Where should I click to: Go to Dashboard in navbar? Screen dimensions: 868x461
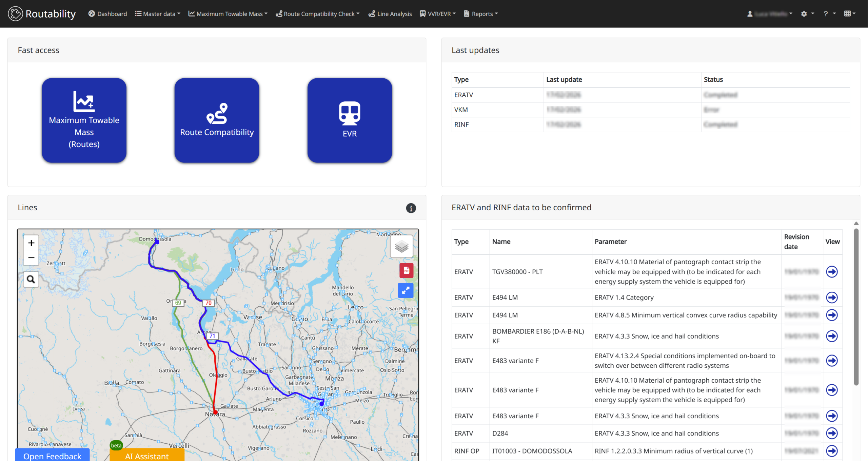coord(107,14)
